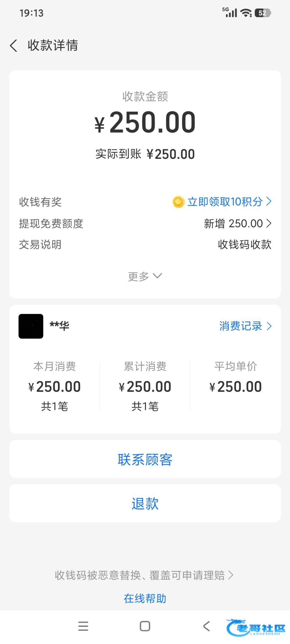Image resolution: width=290 pixels, height=644 pixels.
Task: Open 消费记录 consumption history
Action: point(245,326)
